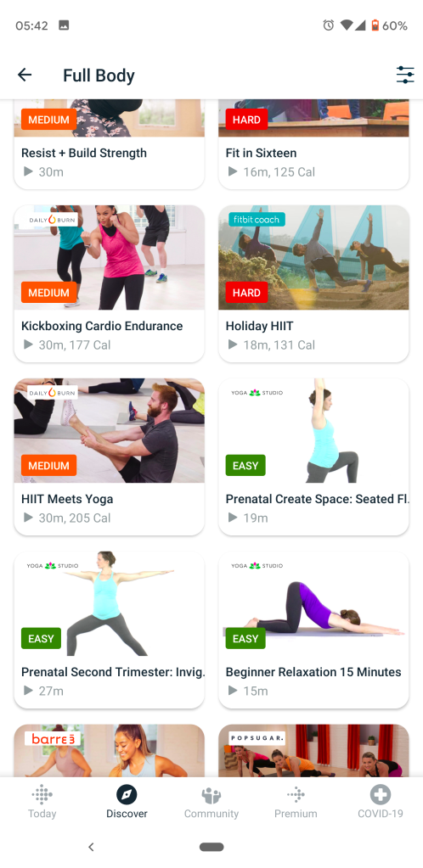Tap the back arrow icon
The width and height of the screenshot is (423, 868).
pyautogui.click(x=25, y=75)
